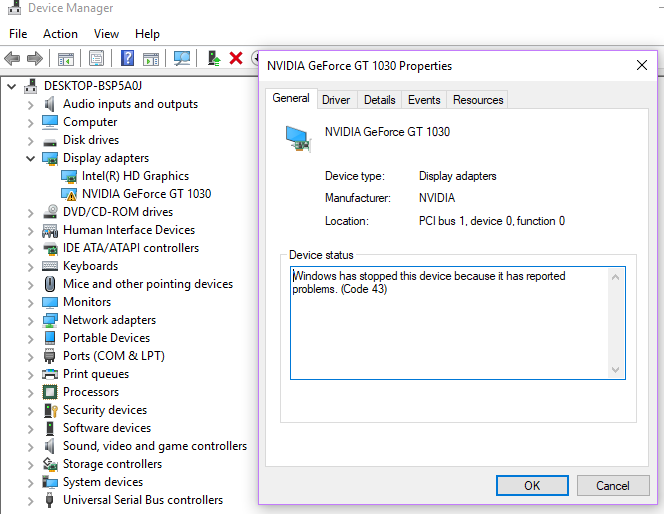The height and width of the screenshot is (514, 664).
Task: Switch to the Resources tab
Action: (x=478, y=100)
